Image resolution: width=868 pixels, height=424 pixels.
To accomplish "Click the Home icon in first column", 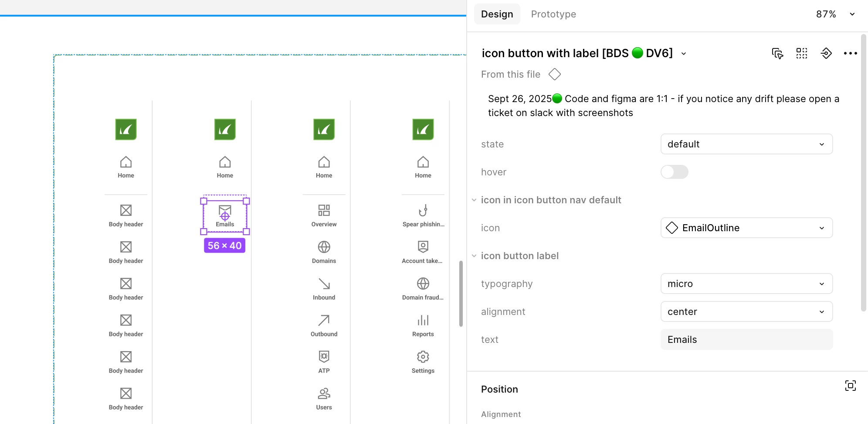I will point(126,162).
